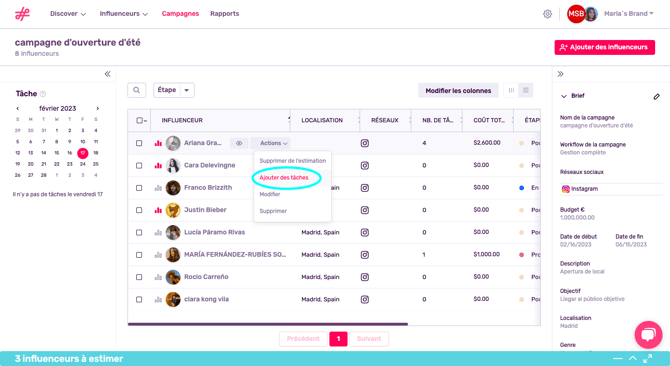
Task: Toggle Ariana Grande's eye visibility button
Action: 239,143
